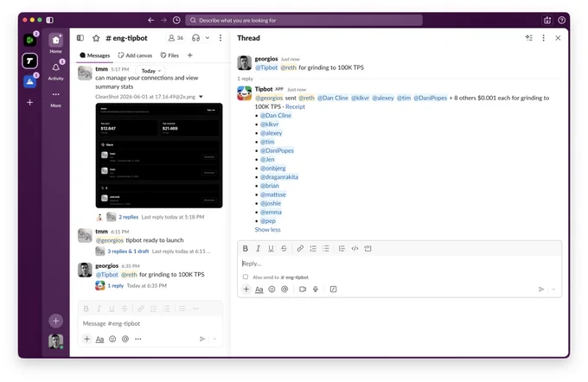Open the Receipt link
588x382 pixels.
pos(295,107)
